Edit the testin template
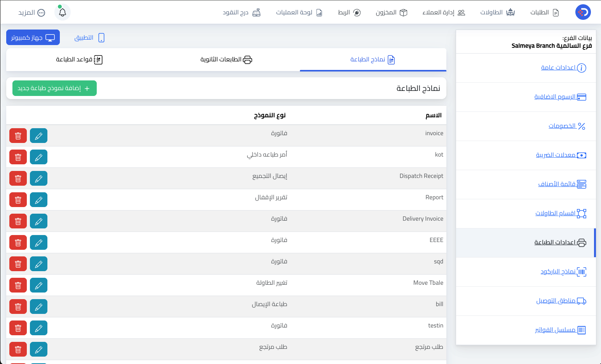This screenshot has height=364, width=601. (38, 328)
